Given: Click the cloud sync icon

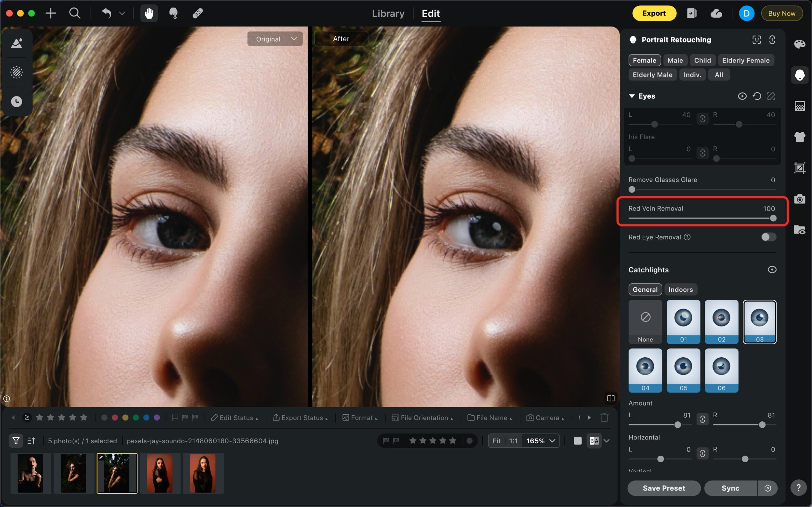Looking at the screenshot, I should 716,13.
